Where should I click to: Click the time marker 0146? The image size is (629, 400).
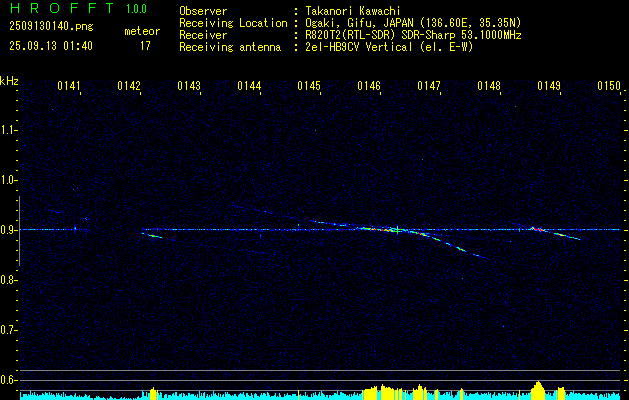pyautogui.click(x=369, y=86)
